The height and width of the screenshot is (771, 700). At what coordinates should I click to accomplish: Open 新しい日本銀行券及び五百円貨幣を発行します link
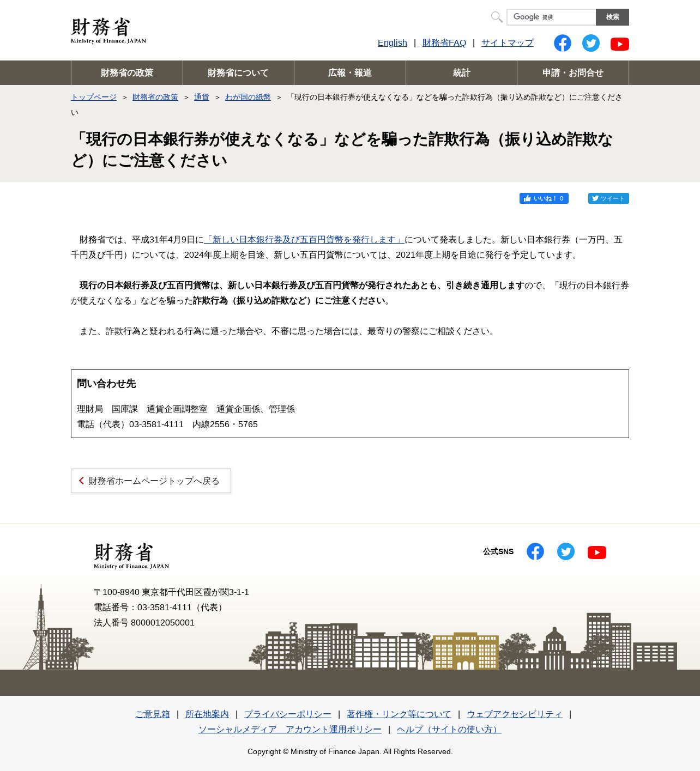pyautogui.click(x=304, y=240)
